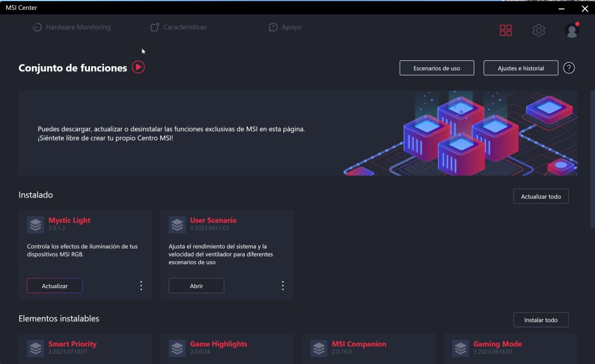The image size is (595, 364).
Task: Open the settings gear icon
Action: (x=539, y=30)
